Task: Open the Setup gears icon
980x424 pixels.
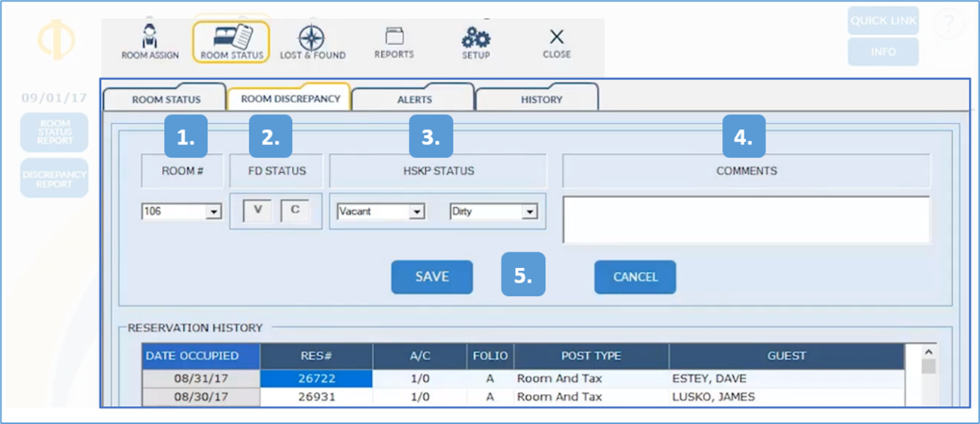Action: click(476, 37)
